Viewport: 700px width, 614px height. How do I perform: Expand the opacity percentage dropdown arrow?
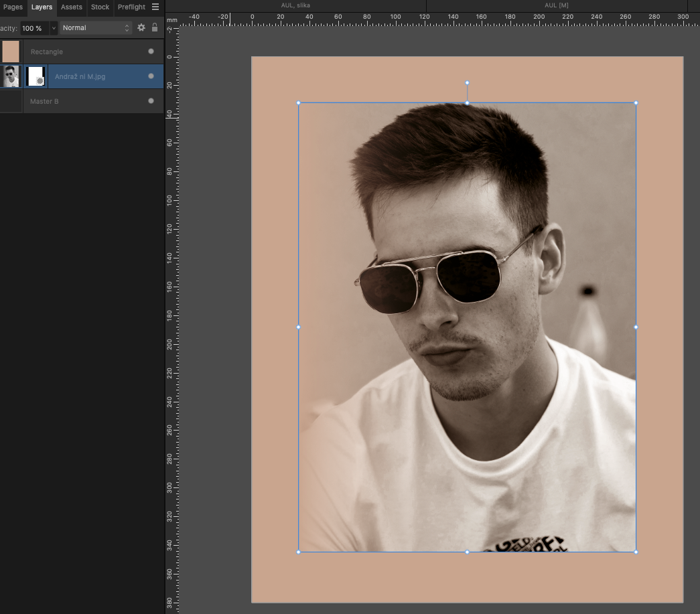pyautogui.click(x=54, y=28)
